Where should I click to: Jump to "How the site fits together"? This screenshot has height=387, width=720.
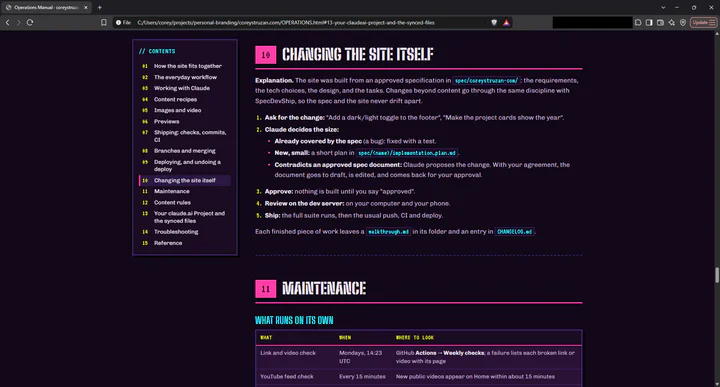coord(188,66)
